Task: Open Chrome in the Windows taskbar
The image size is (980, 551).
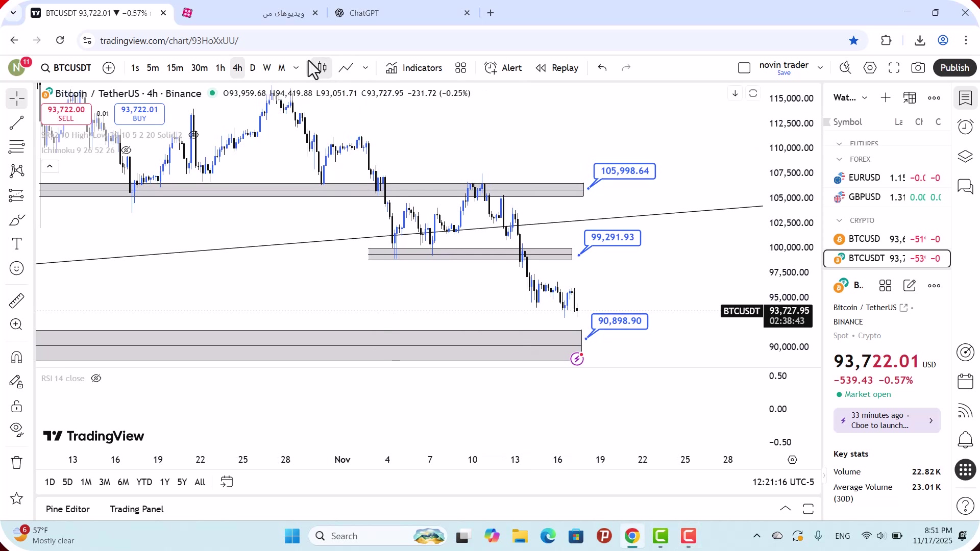Action: point(632,536)
